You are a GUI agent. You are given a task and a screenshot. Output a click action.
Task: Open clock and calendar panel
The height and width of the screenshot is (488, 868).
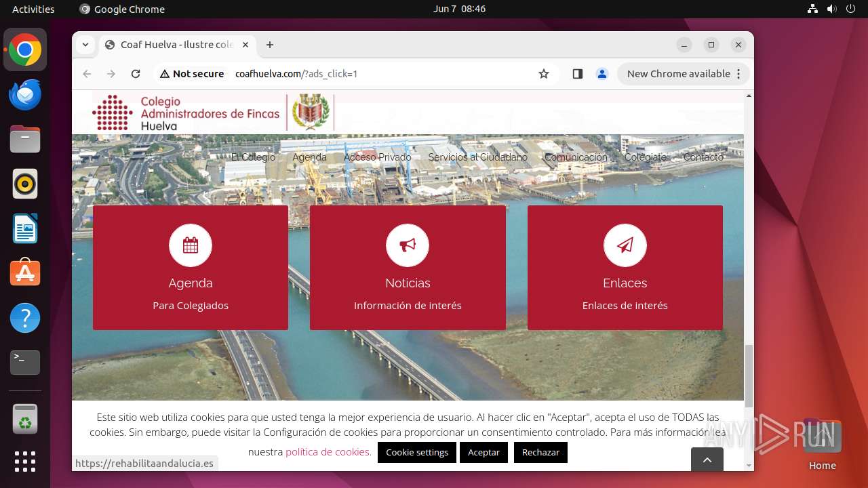click(459, 9)
